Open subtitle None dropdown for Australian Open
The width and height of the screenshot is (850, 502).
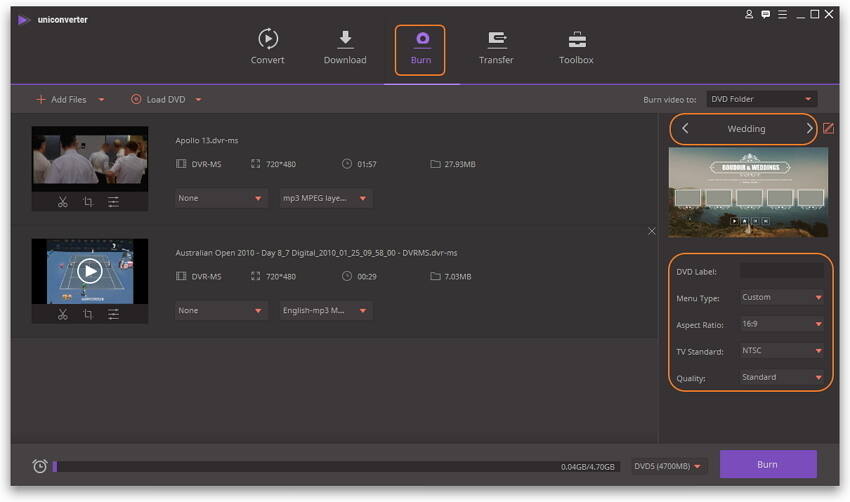[x=221, y=311]
